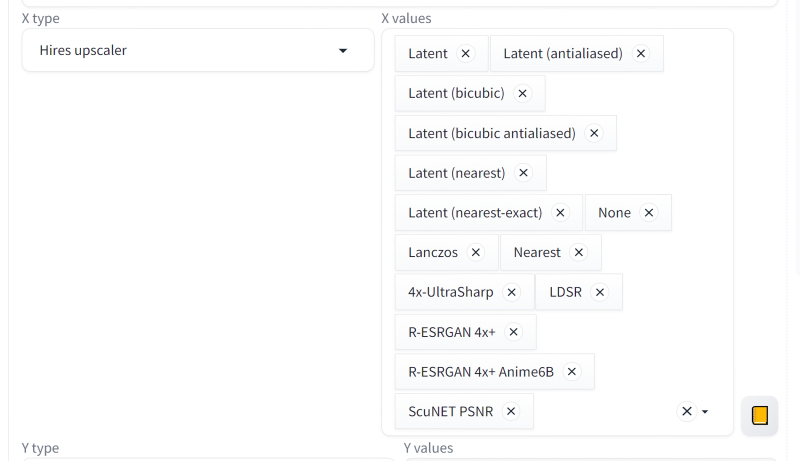Remove the 4x-UltraSharp tag
The width and height of the screenshot is (800, 461).
point(512,292)
